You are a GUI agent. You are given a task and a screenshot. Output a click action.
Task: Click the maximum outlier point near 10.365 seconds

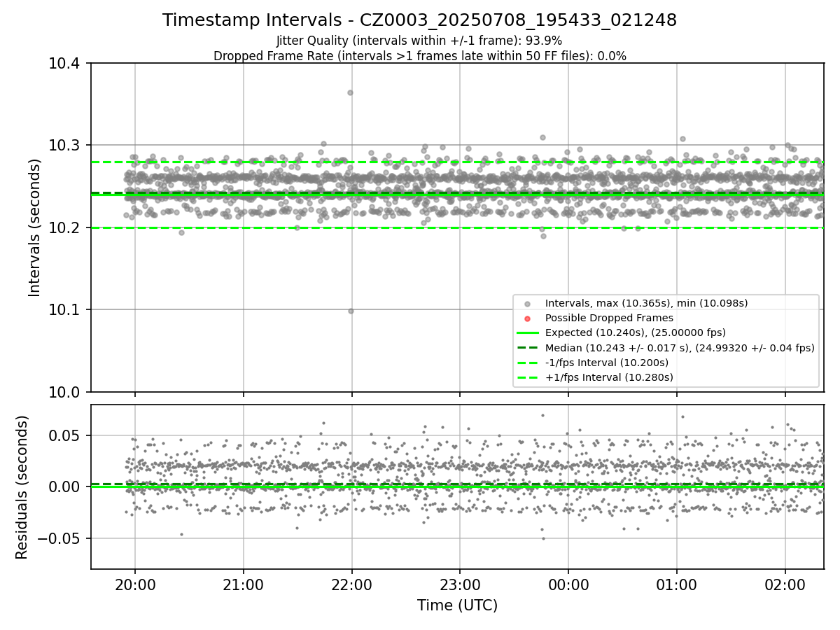click(x=350, y=92)
